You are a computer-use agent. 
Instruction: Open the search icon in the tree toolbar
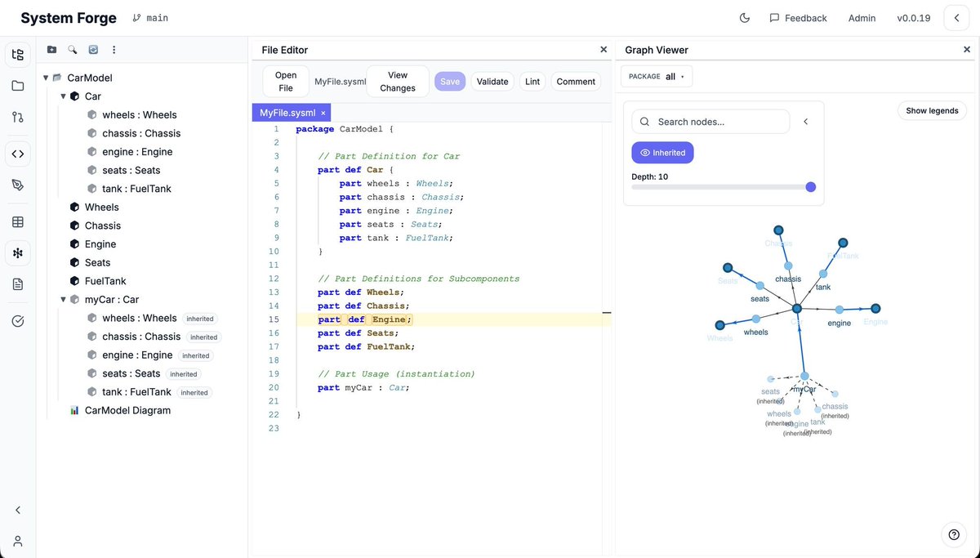coord(72,49)
